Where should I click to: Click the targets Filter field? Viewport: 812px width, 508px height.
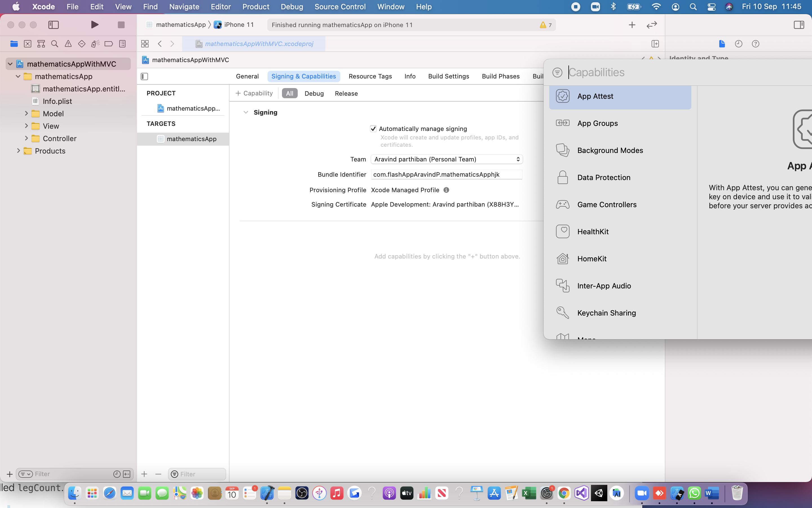point(197,474)
